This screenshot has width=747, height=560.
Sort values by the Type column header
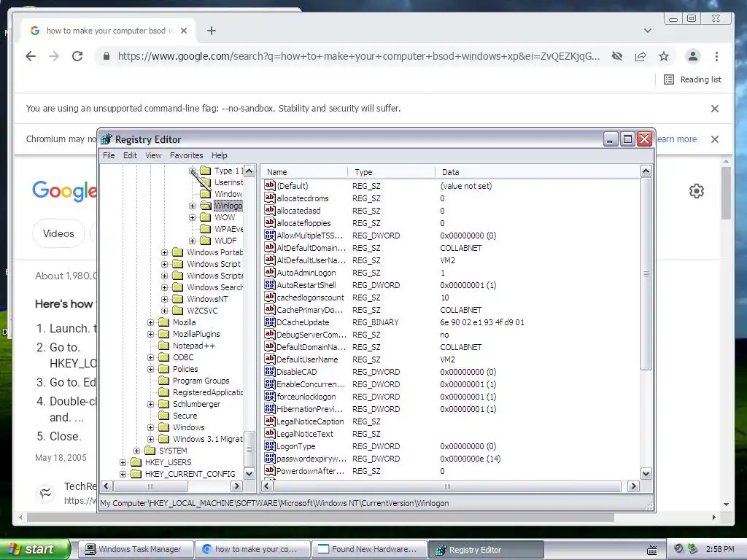pyautogui.click(x=391, y=172)
